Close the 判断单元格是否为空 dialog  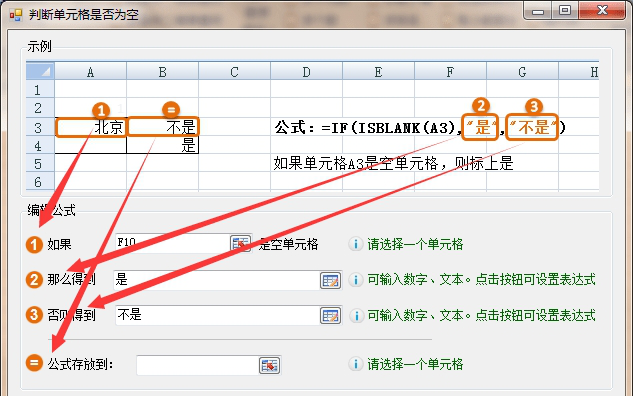coord(602,10)
